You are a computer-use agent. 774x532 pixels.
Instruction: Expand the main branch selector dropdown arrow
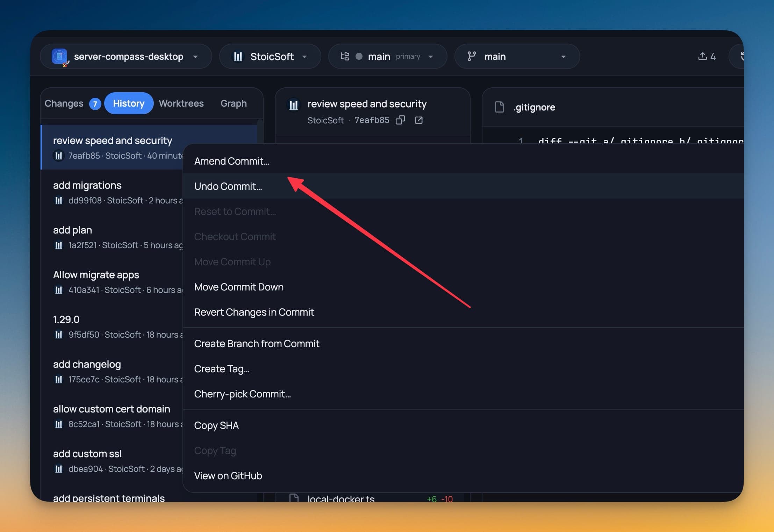pyautogui.click(x=563, y=57)
